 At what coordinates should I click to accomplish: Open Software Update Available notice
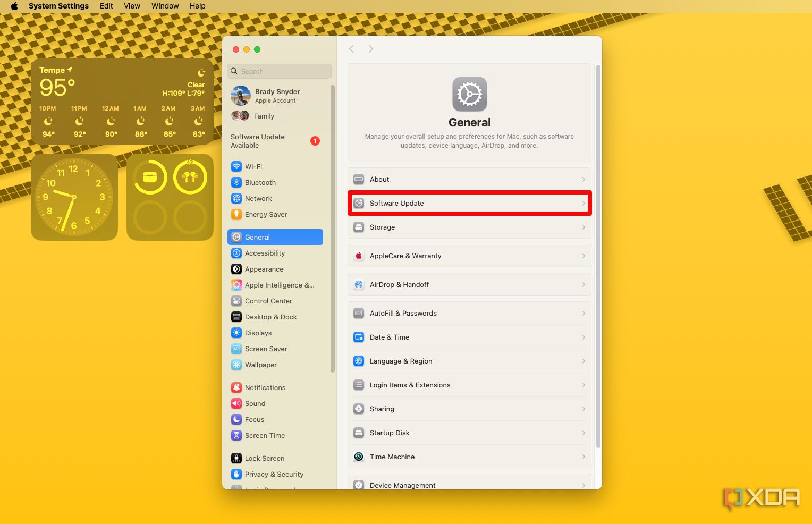coord(275,141)
